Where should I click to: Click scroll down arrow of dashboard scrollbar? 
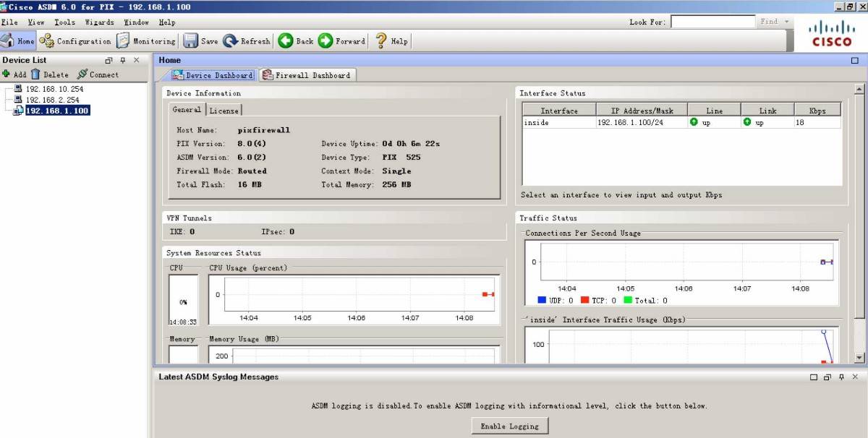[859, 357]
